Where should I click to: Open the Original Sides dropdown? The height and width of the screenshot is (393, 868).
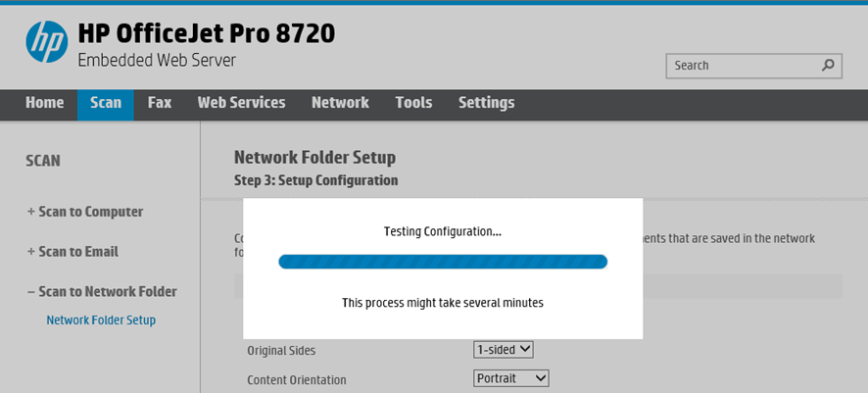click(x=504, y=350)
